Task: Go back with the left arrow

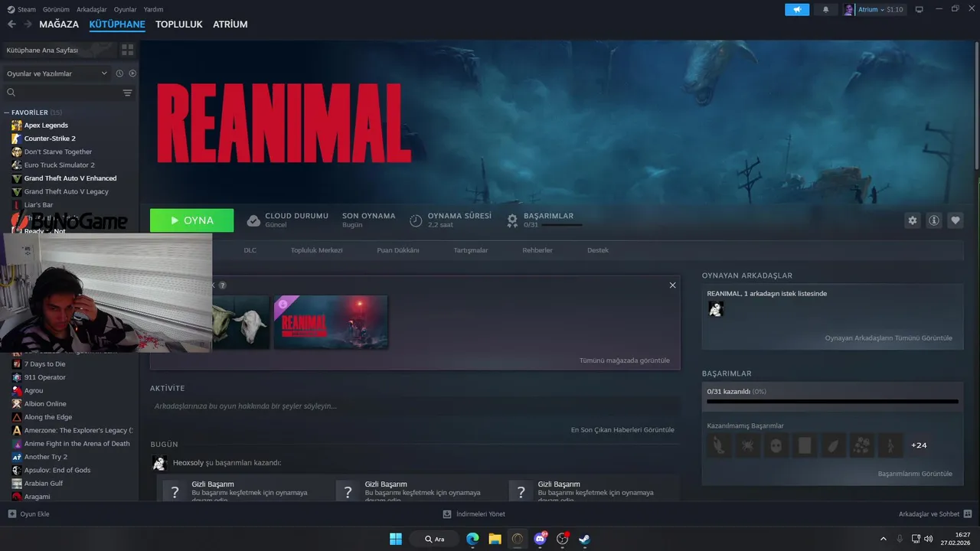Action: point(11,24)
